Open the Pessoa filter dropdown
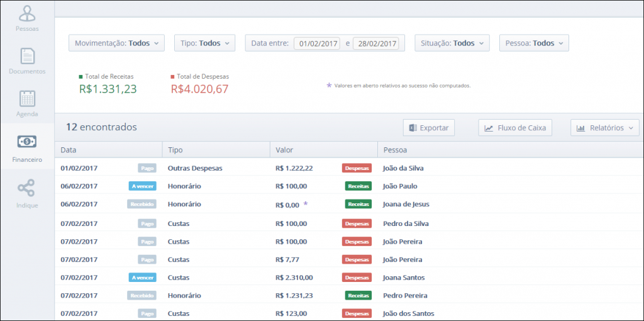This screenshot has height=321, width=644. point(534,43)
